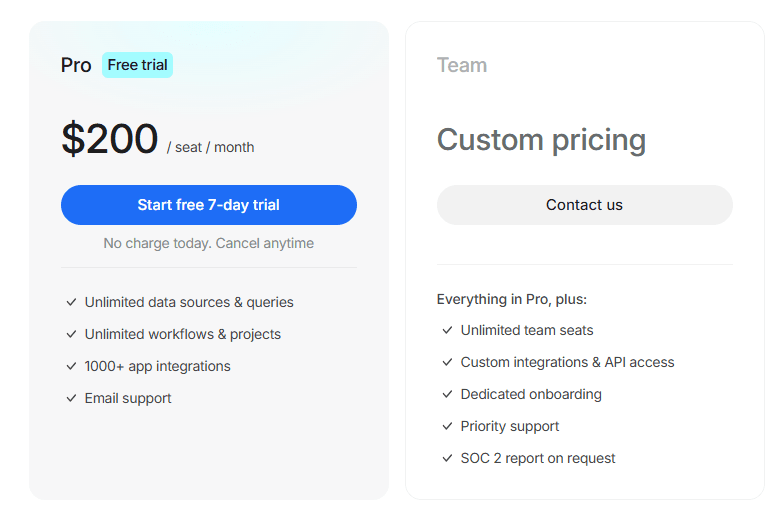Select the Pro plan heading

point(76,65)
